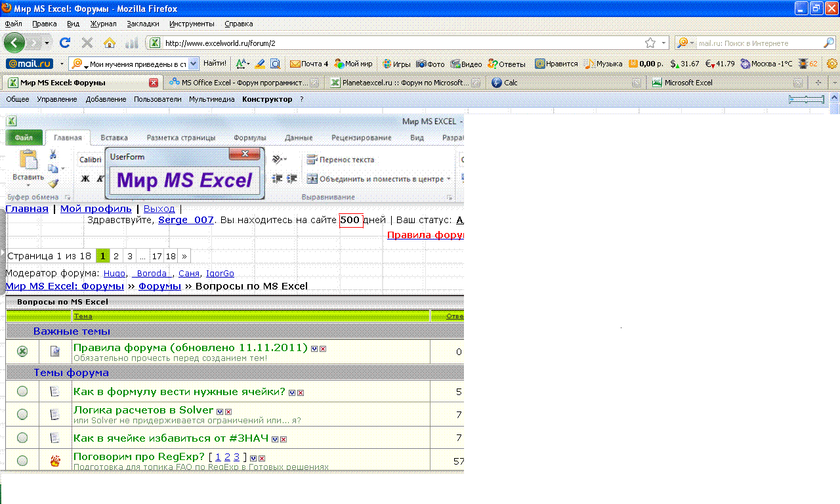Click the search magnifier icon in search box

[829, 43]
